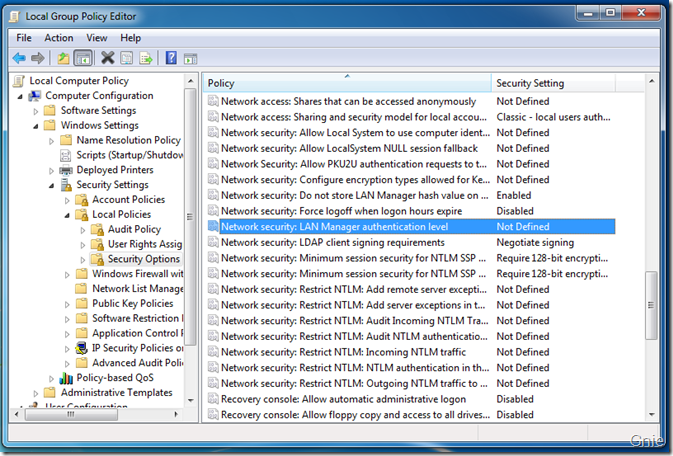Click the Forward arrow toolbar icon

tap(38, 58)
